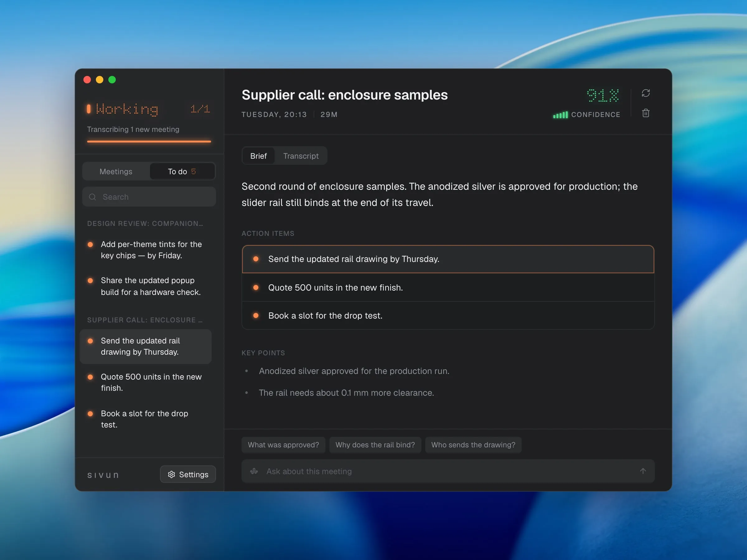Click the waveform icon in the ask field

(x=254, y=471)
